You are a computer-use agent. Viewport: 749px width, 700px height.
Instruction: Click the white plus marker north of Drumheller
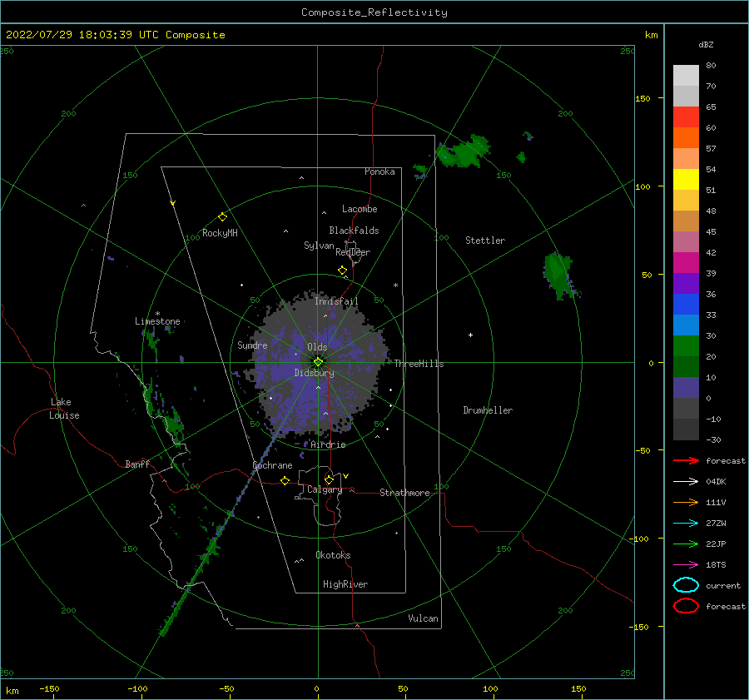coord(470,335)
